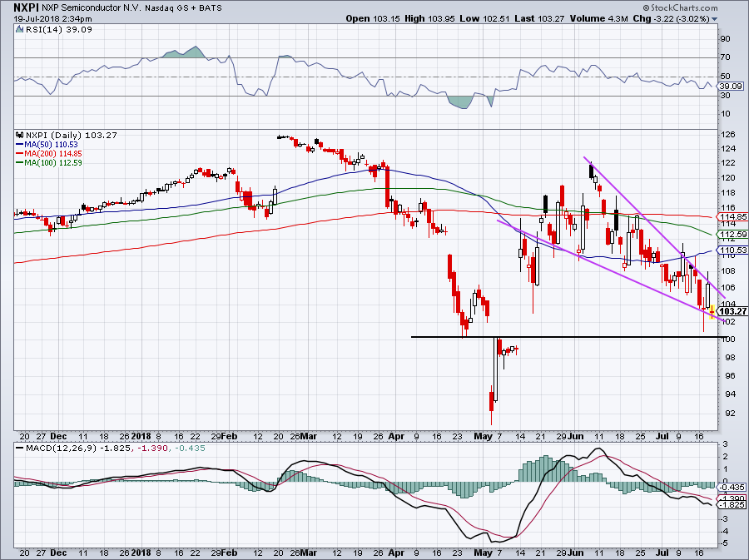
Task: Click the Chg -3.22 (-3.02%) value
Action: click(x=671, y=18)
